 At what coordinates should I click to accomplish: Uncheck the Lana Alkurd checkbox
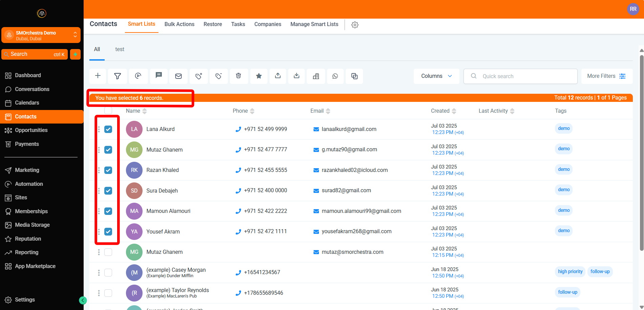[108, 129]
